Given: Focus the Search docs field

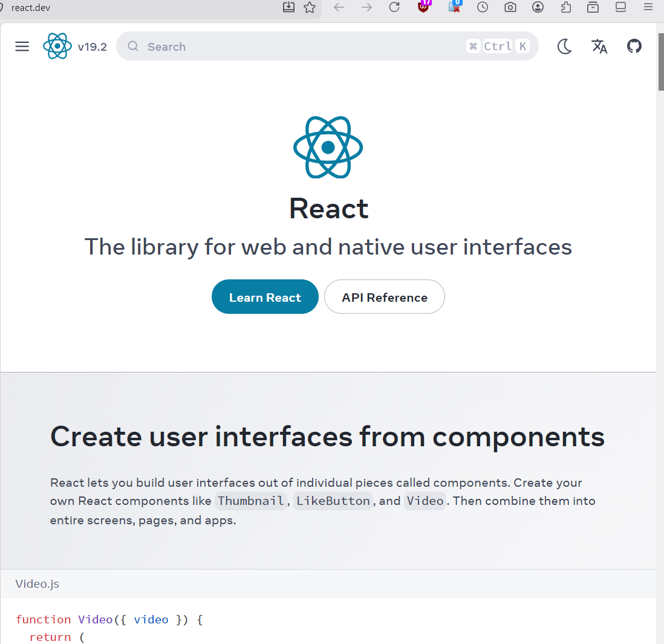Looking at the screenshot, I should [327, 46].
